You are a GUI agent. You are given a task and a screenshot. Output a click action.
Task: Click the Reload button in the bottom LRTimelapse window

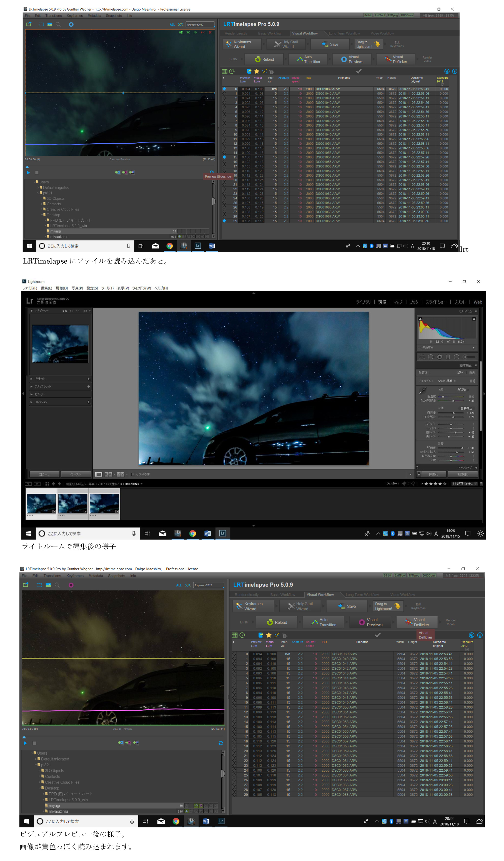click(277, 622)
